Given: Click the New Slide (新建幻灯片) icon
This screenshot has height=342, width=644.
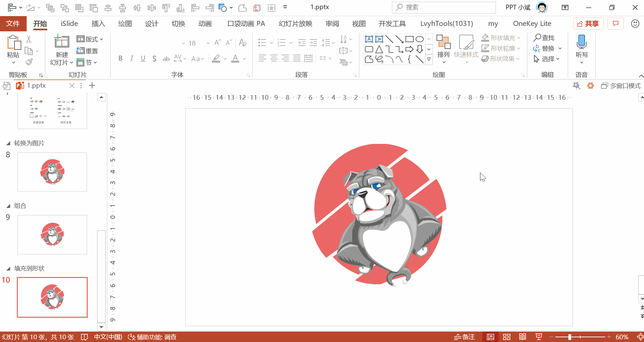Looking at the screenshot, I should [62, 41].
